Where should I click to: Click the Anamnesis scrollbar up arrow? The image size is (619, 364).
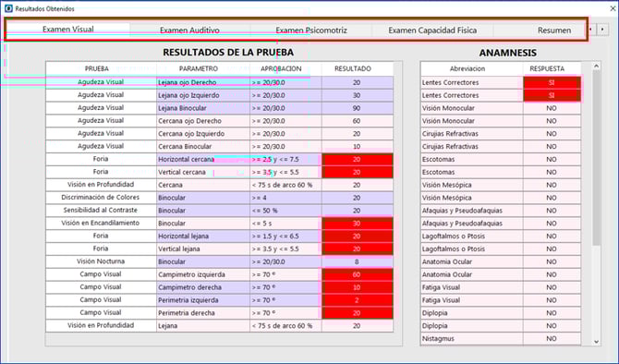[597, 67]
